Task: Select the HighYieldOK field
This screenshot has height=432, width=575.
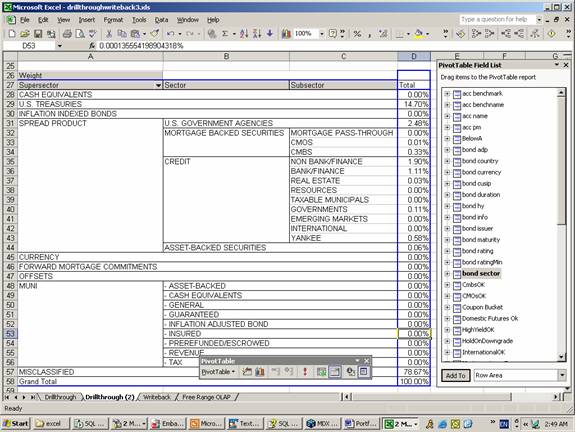Action: pos(478,330)
